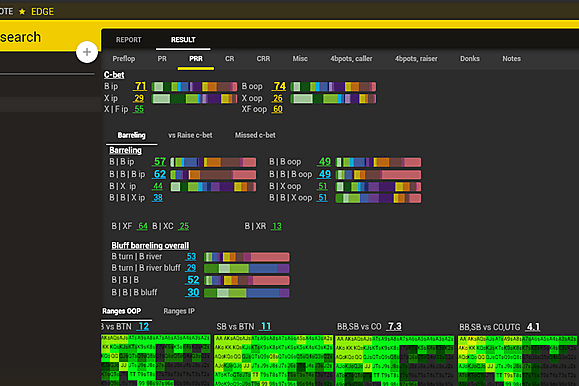Click the B | B | B bluff value 30
579x386 pixels.
pyautogui.click(x=193, y=293)
